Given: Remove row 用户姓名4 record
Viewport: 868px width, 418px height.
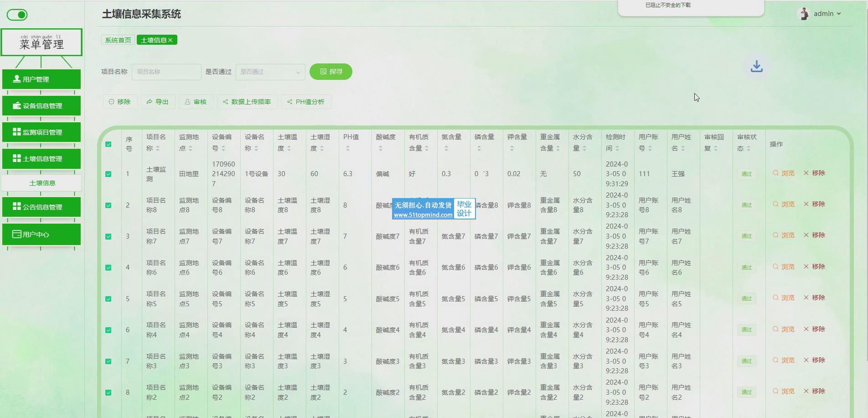Looking at the screenshot, I should point(814,329).
